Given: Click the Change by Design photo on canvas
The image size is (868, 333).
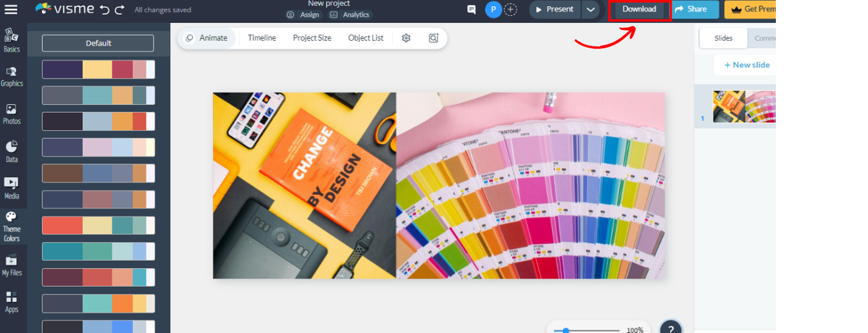Looking at the screenshot, I should click(304, 186).
